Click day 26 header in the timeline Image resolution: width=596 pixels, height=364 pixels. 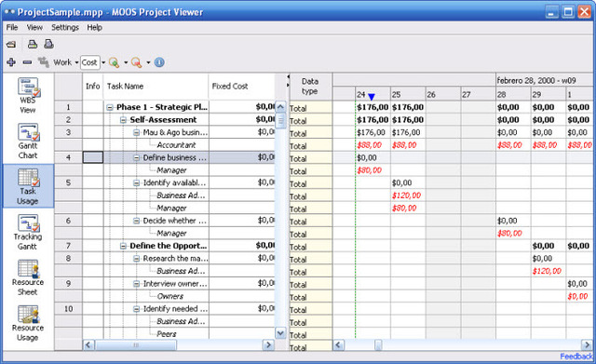(443, 94)
